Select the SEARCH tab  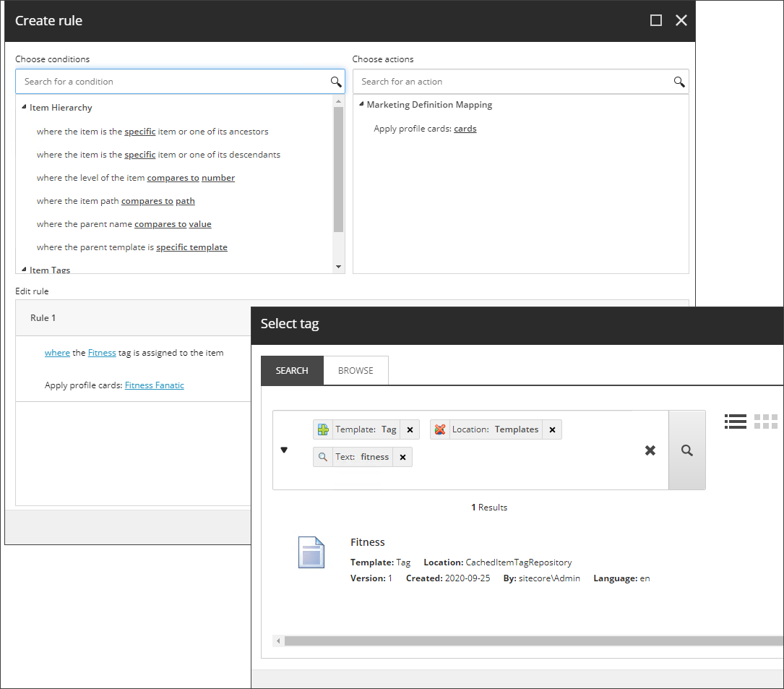292,370
